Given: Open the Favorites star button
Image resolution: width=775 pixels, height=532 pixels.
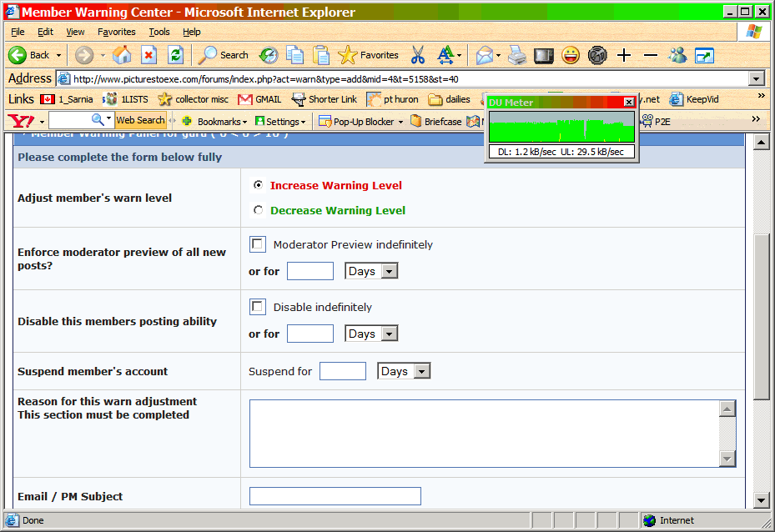Looking at the screenshot, I should (x=368, y=55).
